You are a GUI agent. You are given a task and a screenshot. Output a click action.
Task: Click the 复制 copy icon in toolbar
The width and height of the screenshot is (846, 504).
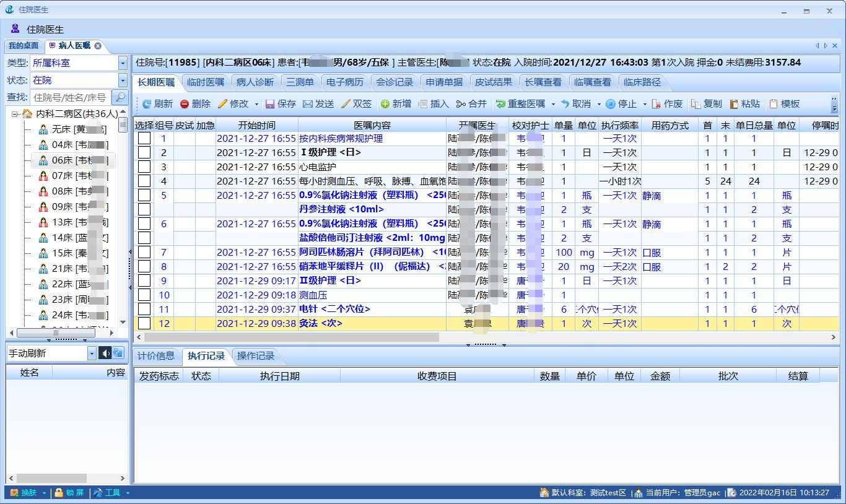(696, 104)
